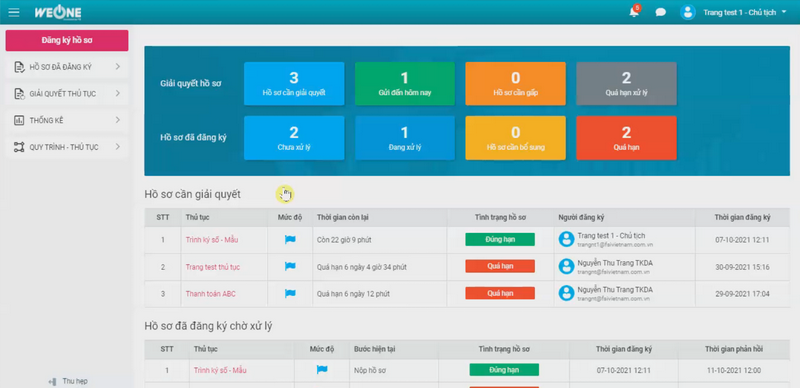Open the Hồ sơ cần gấp card
800x388 pixels.
(x=515, y=84)
